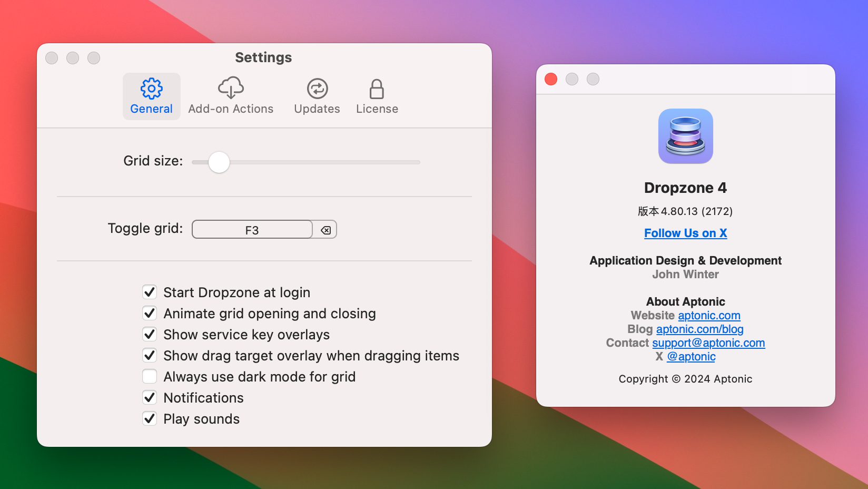Adjust the Grid size slider handle
The width and height of the screenshot is (868, 489).
[219, 162]
